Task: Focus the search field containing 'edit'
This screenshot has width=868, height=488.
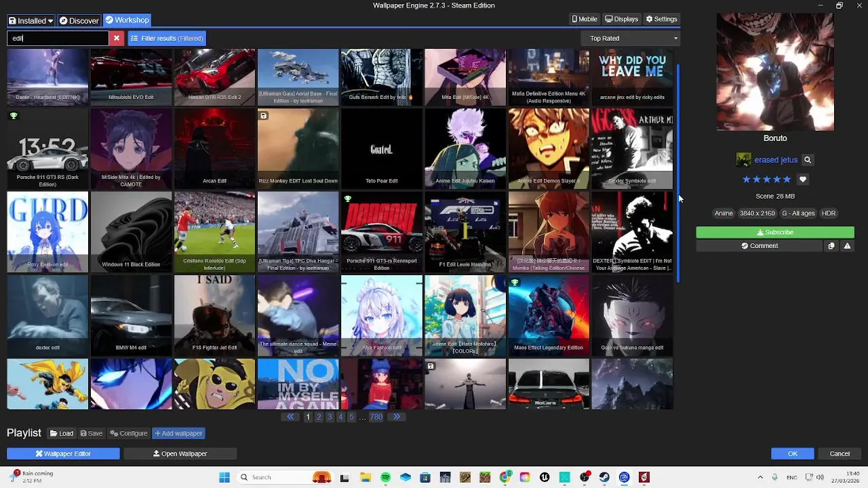Action: pyautogui.click(x=58, y=38)
